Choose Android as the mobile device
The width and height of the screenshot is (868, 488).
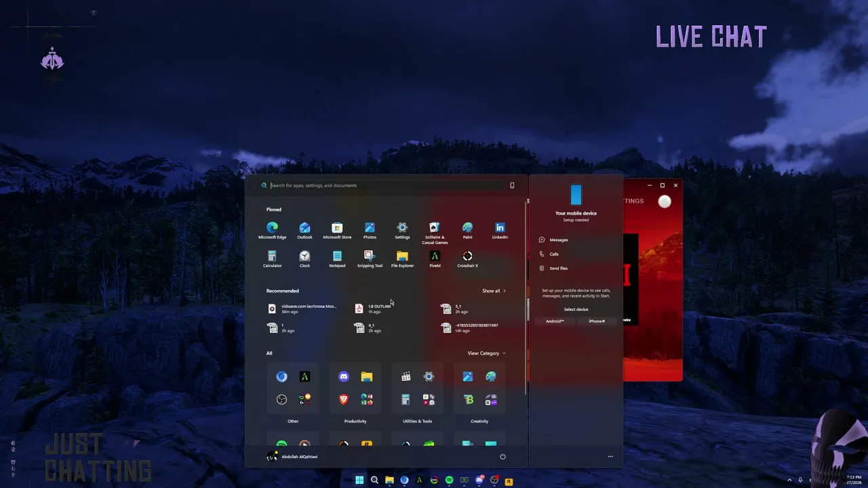[x=555, y=321]
